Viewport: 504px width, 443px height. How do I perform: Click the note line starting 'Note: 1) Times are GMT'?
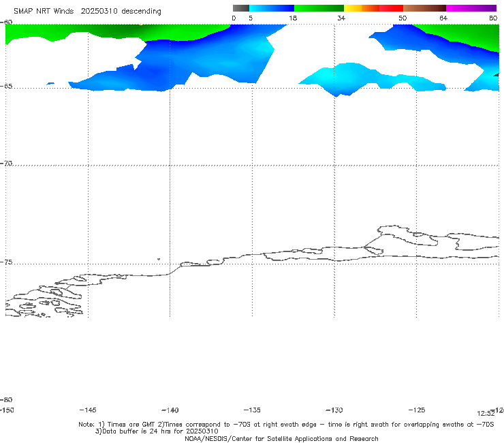286,425
